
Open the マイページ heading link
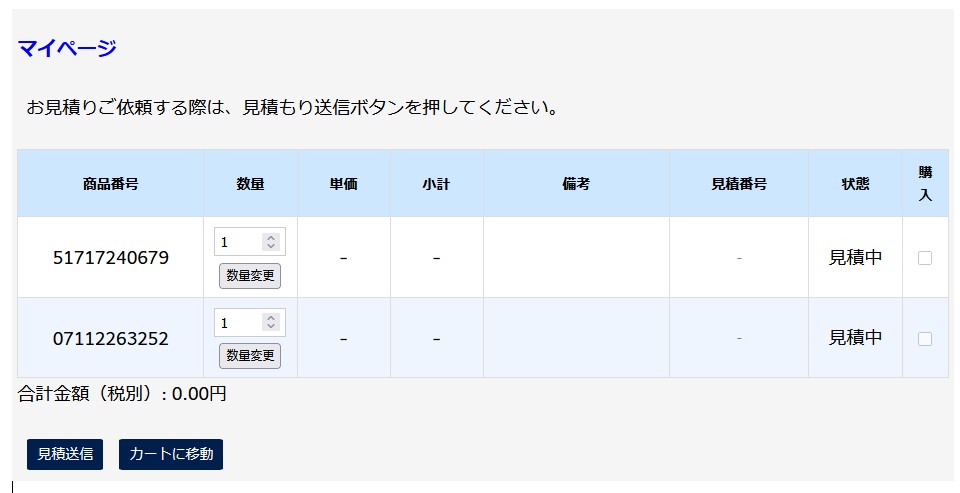[x=67, y=47]
